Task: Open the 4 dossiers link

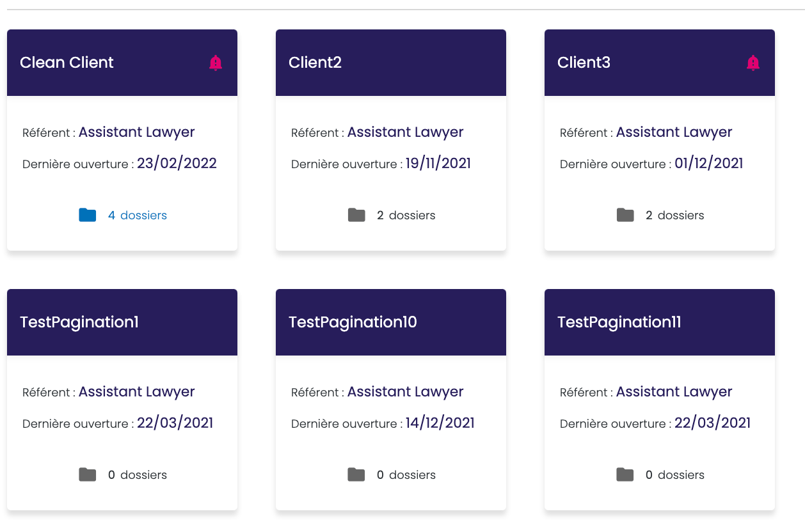Action: [x=138, y=215]
